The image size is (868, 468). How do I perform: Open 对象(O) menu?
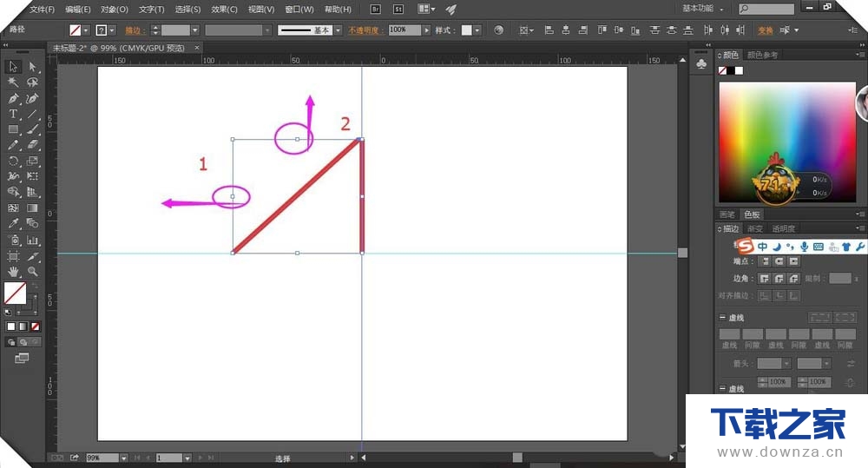coord(114,10)
